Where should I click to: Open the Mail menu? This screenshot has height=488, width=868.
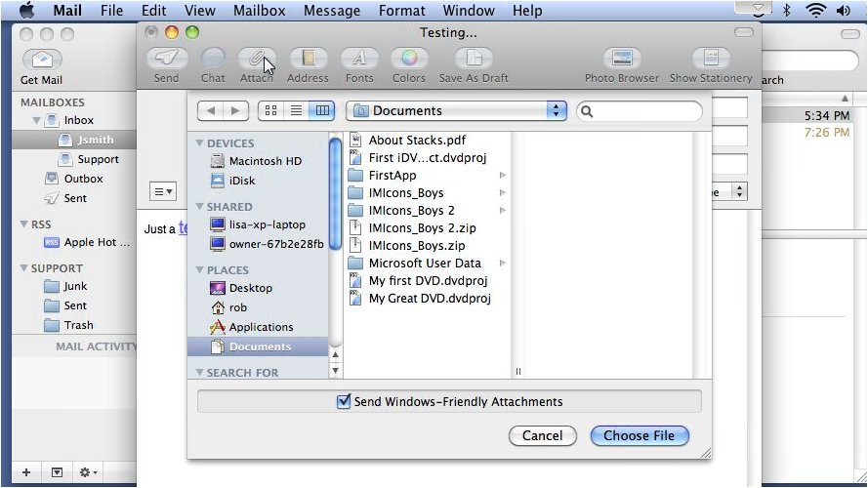pos(67,10)
